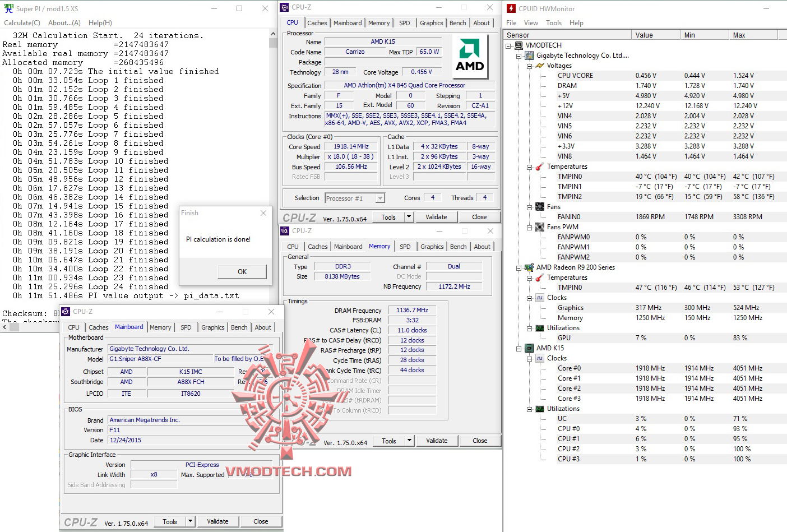Click the CPU-Z title icon in the Memory timings window
Screen dimensions: 787x532
(x=285, y=231)
